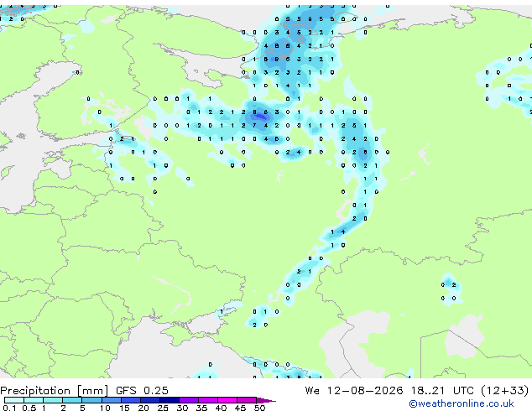Click the legend value '0.5'

[x=29, y=408]
